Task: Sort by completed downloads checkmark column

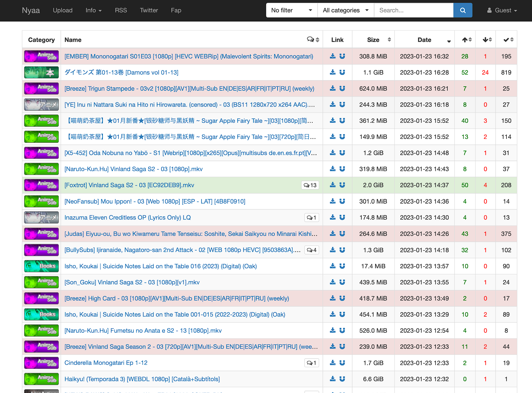Action: 506,40
